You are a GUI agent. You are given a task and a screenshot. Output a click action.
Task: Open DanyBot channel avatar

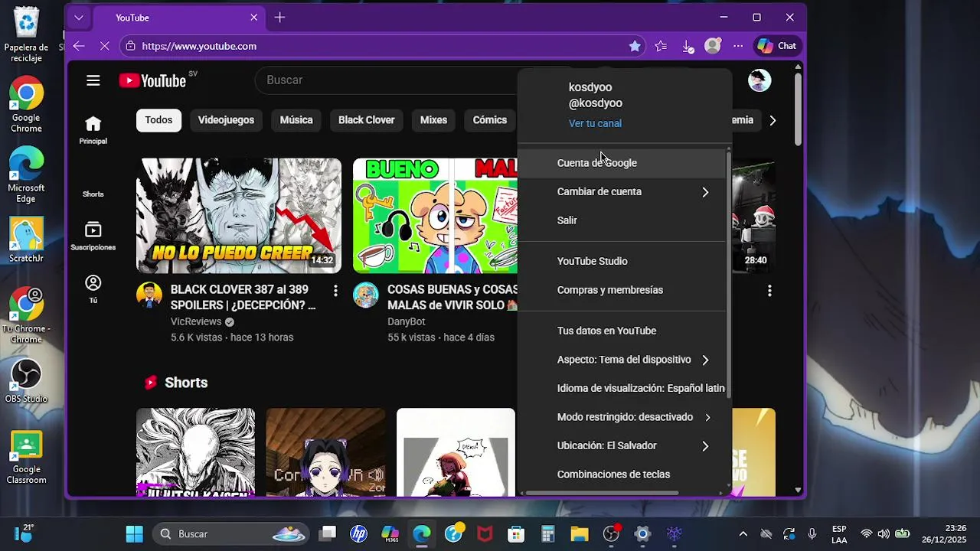click(366, 295)
